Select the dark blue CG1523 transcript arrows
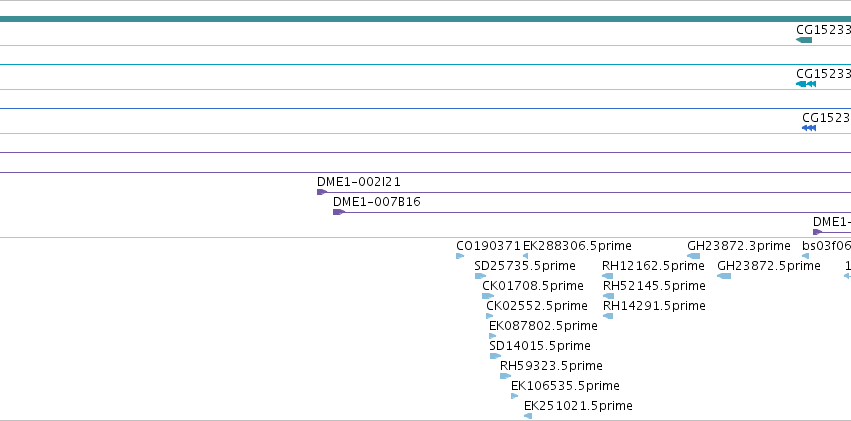The width and height of the screenshot is (851, 421). (809, 128)
